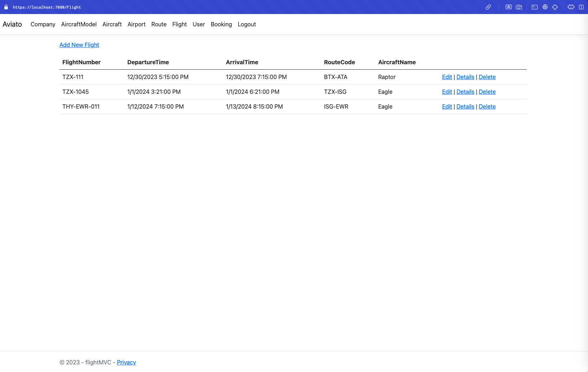Click the globe network icon
This screenshot has width=588, height=372.
[x=545, y=7]
